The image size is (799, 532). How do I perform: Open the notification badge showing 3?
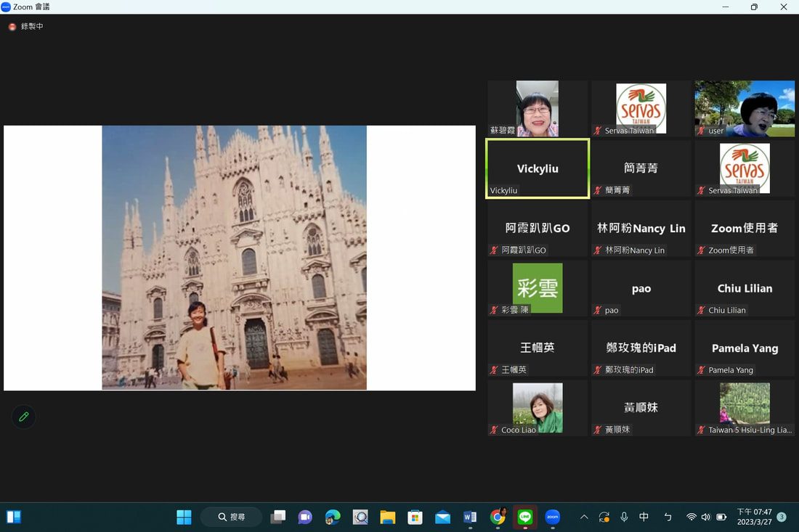point(782,517)
